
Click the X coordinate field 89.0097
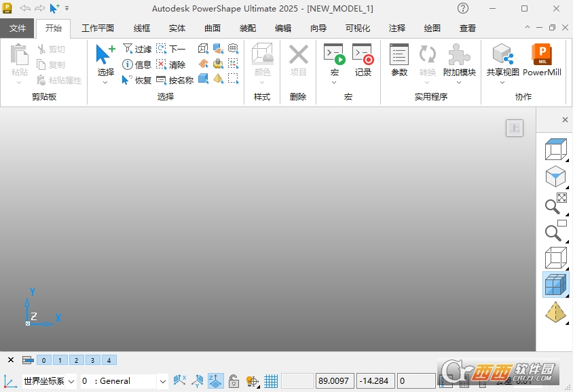335,381
